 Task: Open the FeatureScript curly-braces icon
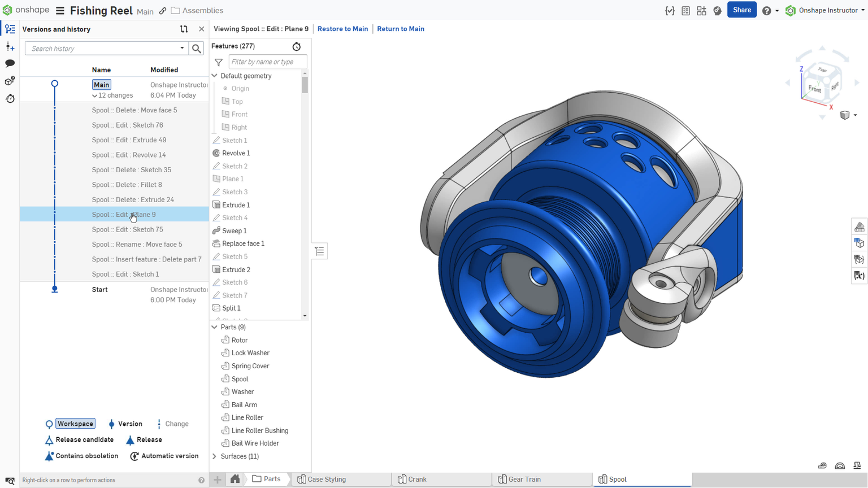[x=670, y=10]
